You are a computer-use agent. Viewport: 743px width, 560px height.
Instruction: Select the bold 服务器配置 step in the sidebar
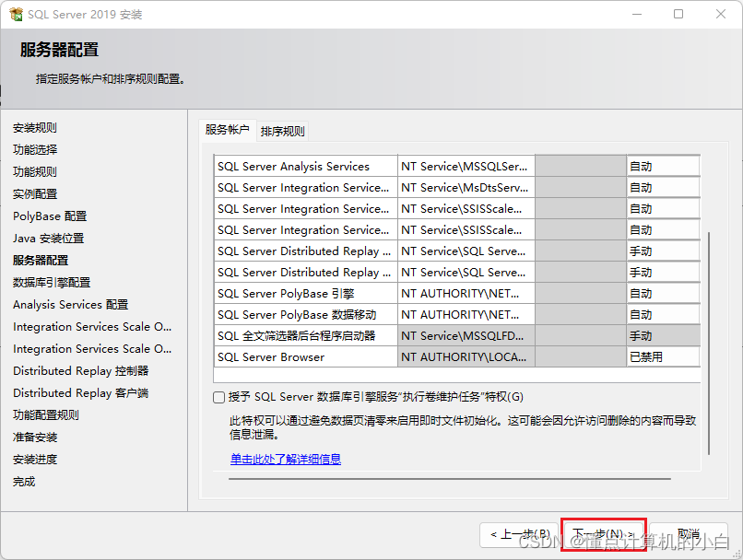(41, 261)
